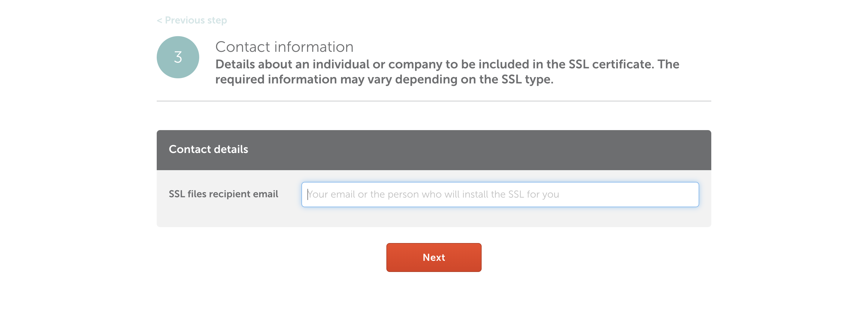Image resolution: width=868 pixels, height=309 pixels.
Task: Click the number 3 in the teal circle
Action: click(178, 57)
